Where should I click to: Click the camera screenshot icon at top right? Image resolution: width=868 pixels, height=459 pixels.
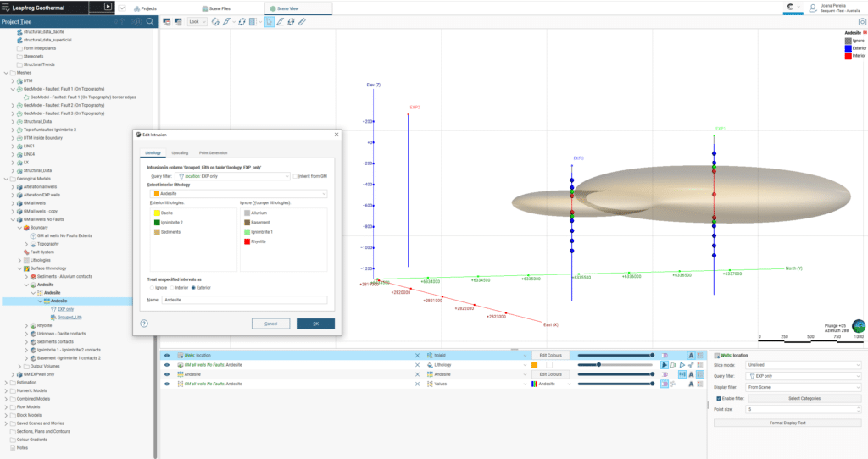coord(862,22)
